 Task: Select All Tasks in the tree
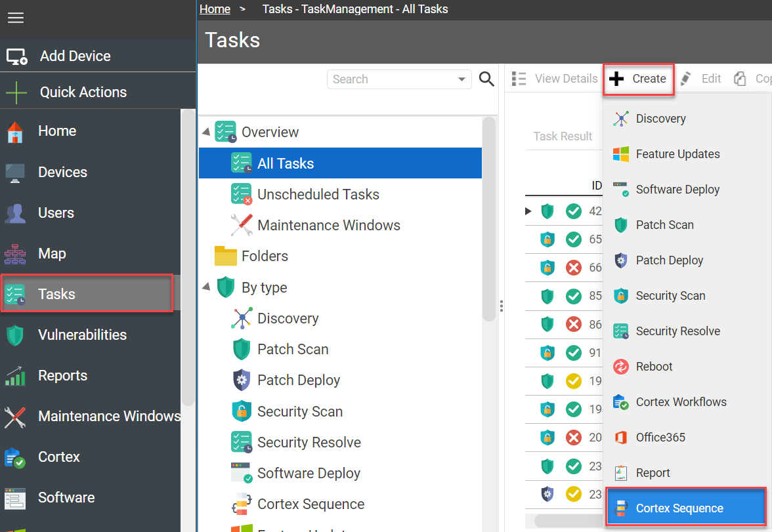pos(340,163)
